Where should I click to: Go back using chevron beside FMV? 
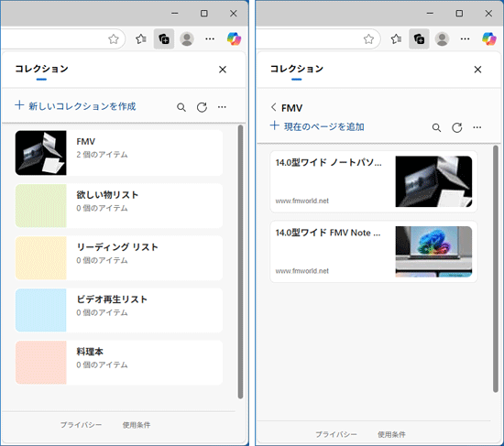coord(274,107)
